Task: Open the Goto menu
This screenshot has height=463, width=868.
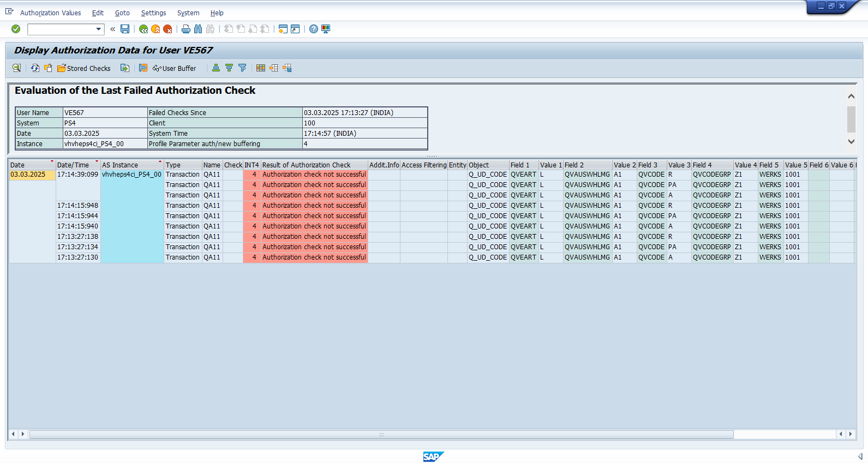Action: (x=122, y=13)
